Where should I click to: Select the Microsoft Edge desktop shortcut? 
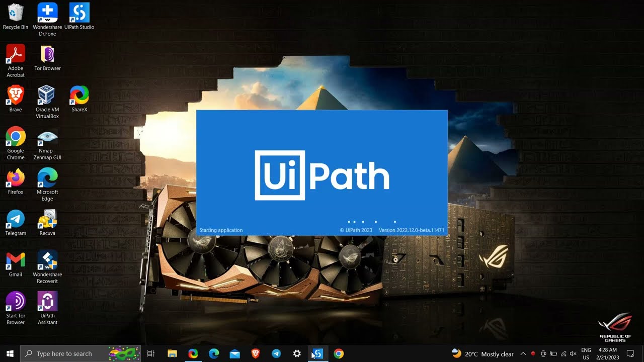coord(47,184)
